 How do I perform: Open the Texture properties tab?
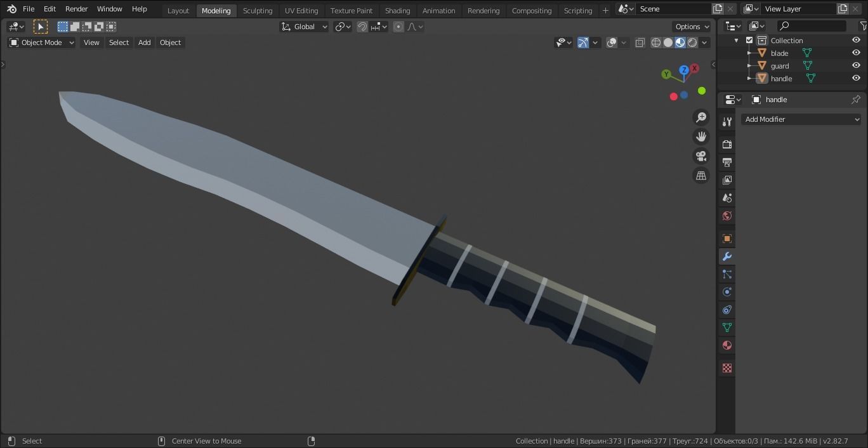click(x=727, y=368)
